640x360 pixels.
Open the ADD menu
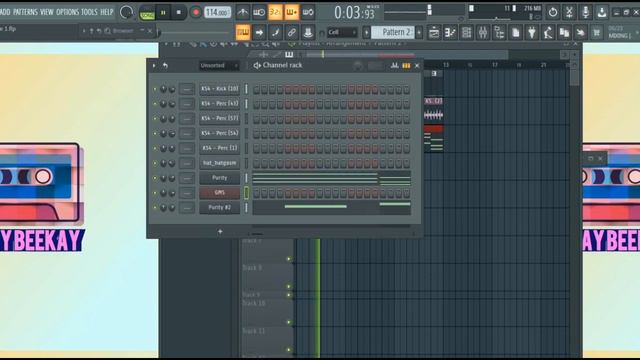point(5,12)
